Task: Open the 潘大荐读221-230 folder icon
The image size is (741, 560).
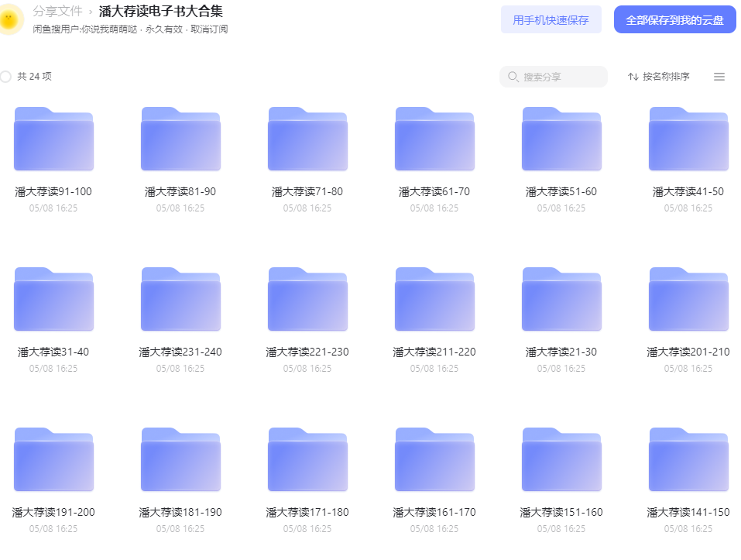Action: click(307, 299)
